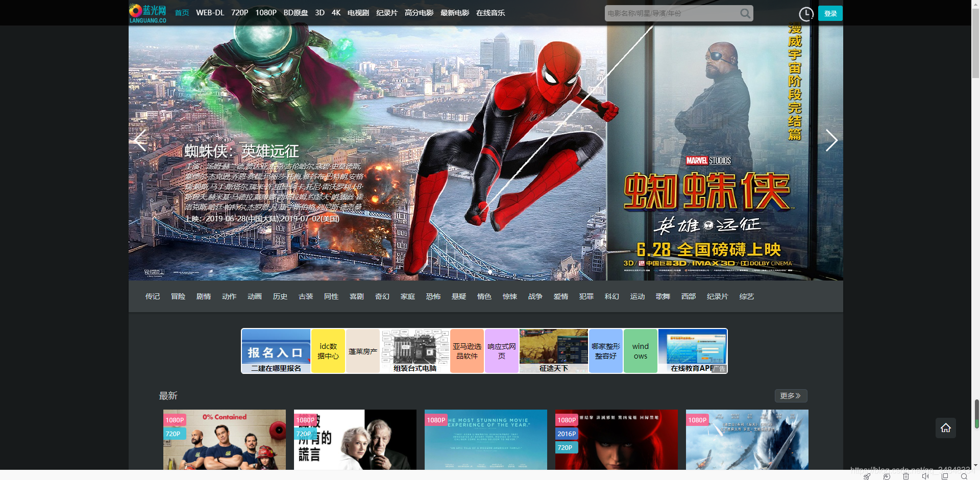Select the 动作 genre link
Screen dimensions: 980x480
[229, 296]
